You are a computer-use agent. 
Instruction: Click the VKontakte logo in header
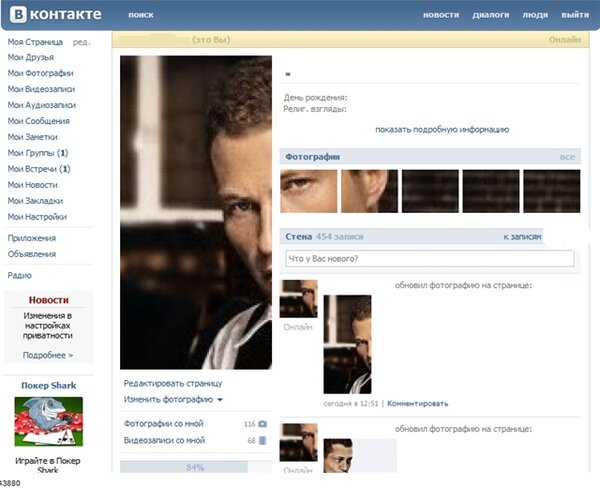tap(55, 15)
